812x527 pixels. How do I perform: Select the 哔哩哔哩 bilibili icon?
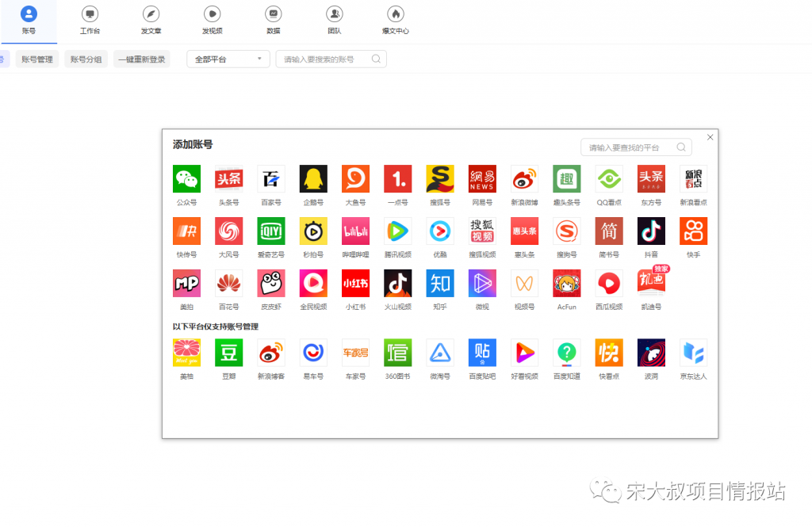356,231
